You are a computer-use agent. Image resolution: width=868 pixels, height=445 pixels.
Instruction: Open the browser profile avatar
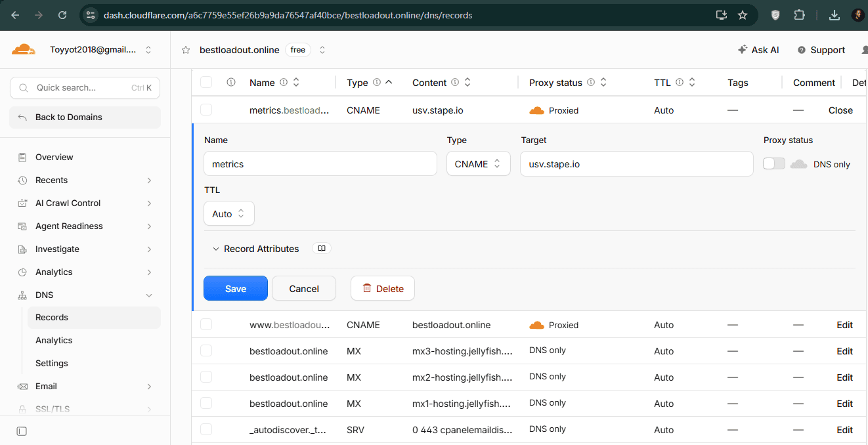858,14
